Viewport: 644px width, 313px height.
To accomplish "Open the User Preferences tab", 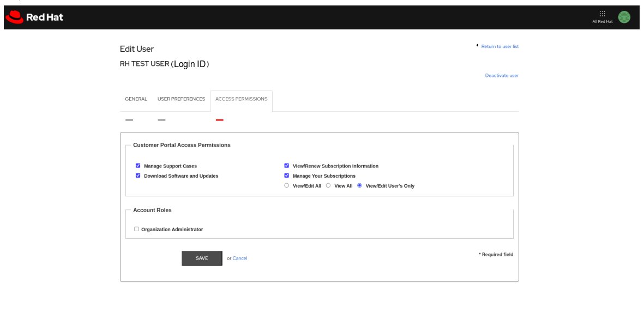I will point(181,99).
